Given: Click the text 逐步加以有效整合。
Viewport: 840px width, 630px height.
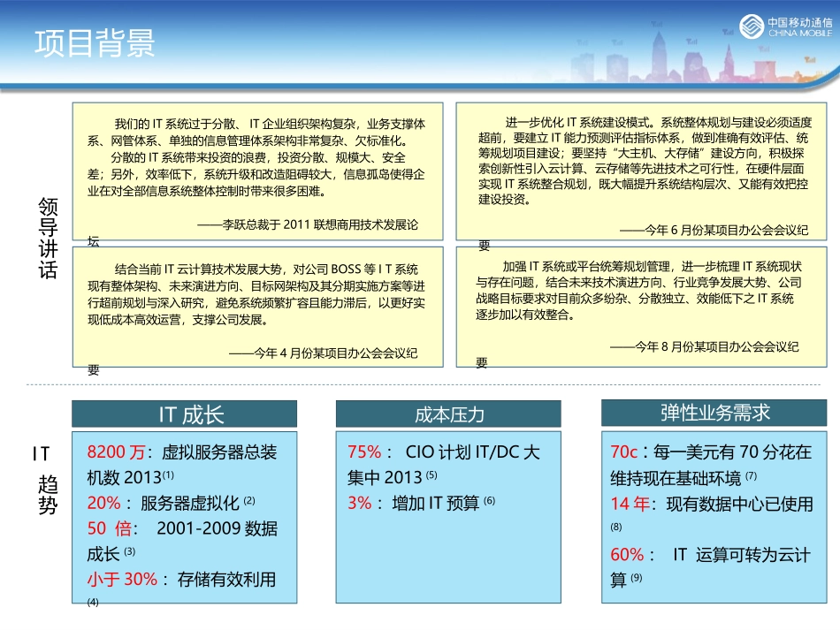Looking at the screenshot, I should (x=526, y=315).
